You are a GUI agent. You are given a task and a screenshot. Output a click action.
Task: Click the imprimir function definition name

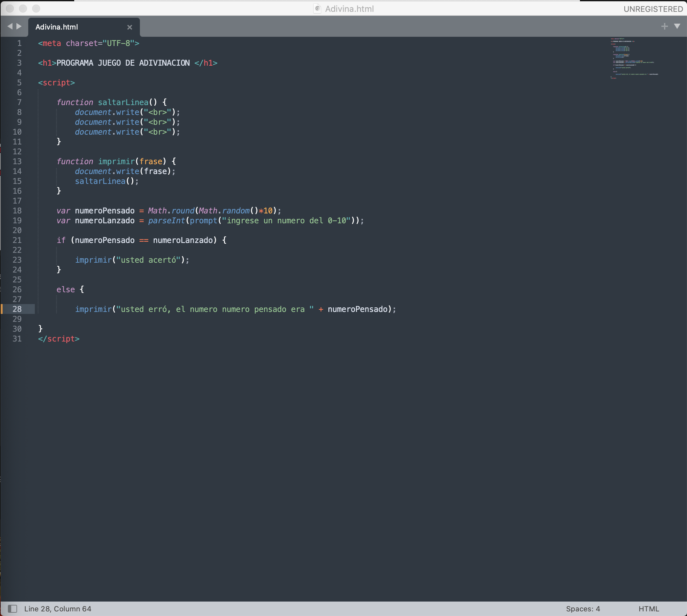pyautogui.click(x=117, y=162)
